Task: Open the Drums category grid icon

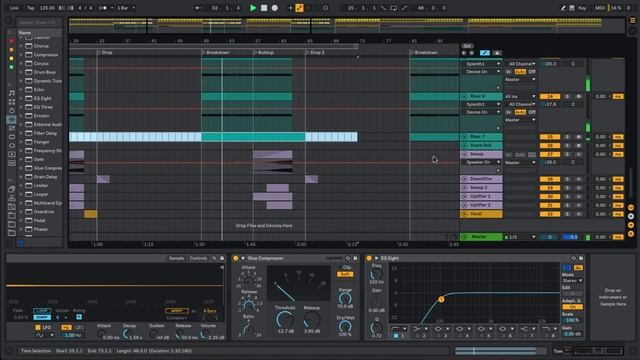Action: [11, 102]
